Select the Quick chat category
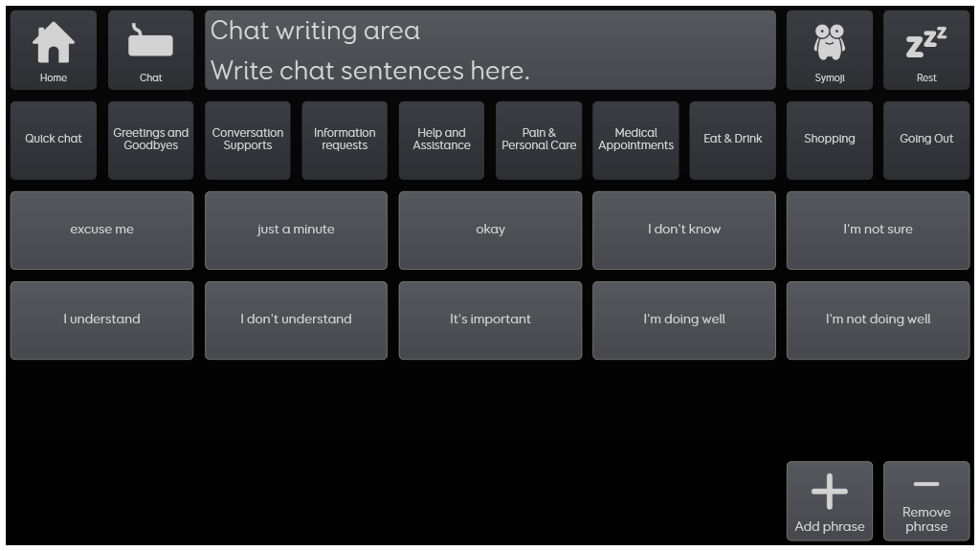 click(54, 140)
